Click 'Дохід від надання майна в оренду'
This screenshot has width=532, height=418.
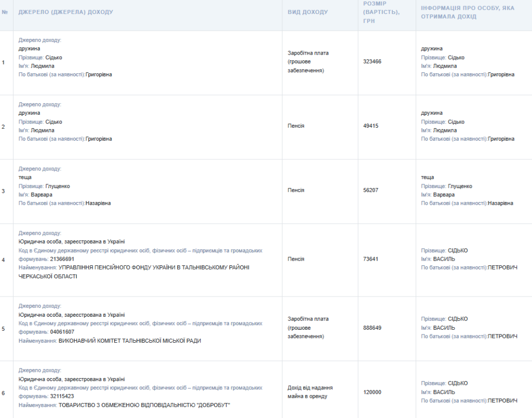310,392
